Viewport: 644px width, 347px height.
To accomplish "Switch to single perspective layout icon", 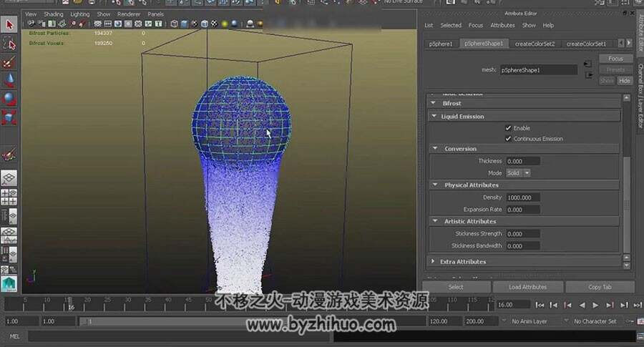I will pos(9,178).
